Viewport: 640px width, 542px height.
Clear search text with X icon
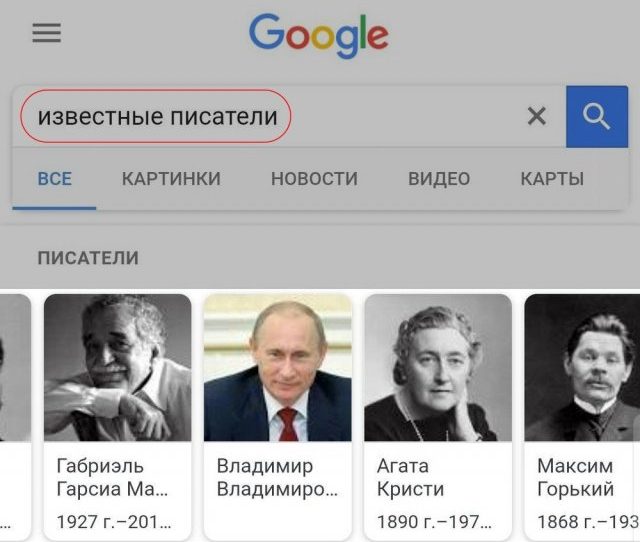coord(536,116)
